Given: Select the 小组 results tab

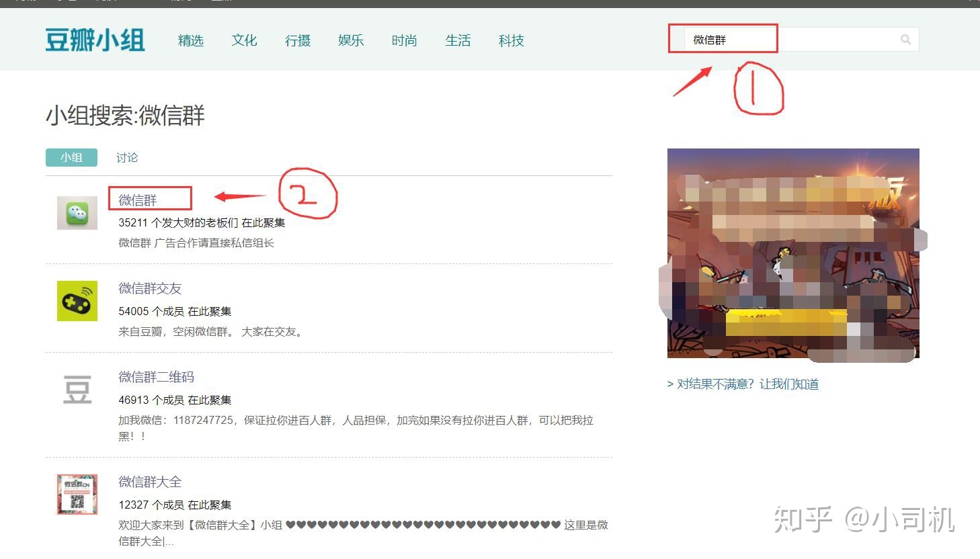Looking at the screenshot, I should tap(71, 157).
